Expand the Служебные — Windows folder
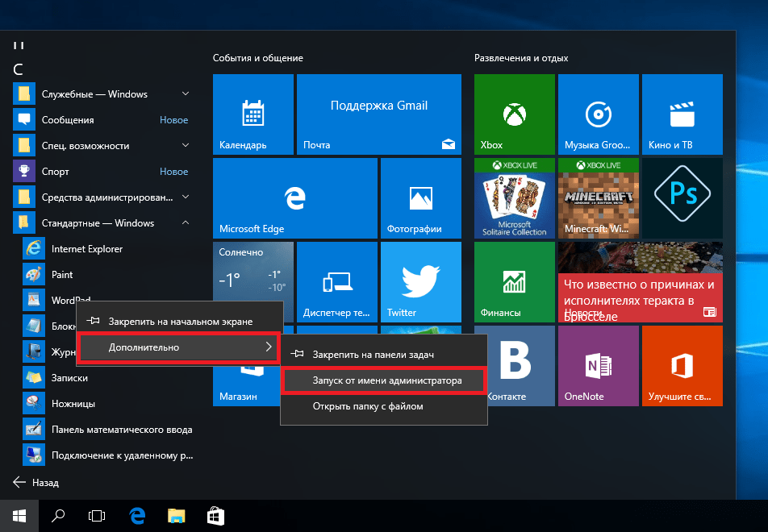 pyautogui.click(x=186, y=94)
